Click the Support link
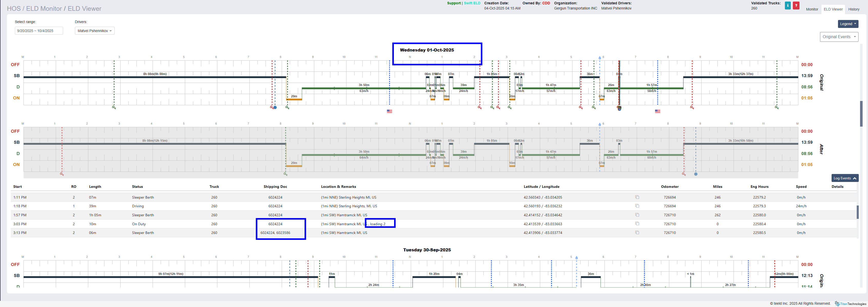 click(x=454, y=3)
